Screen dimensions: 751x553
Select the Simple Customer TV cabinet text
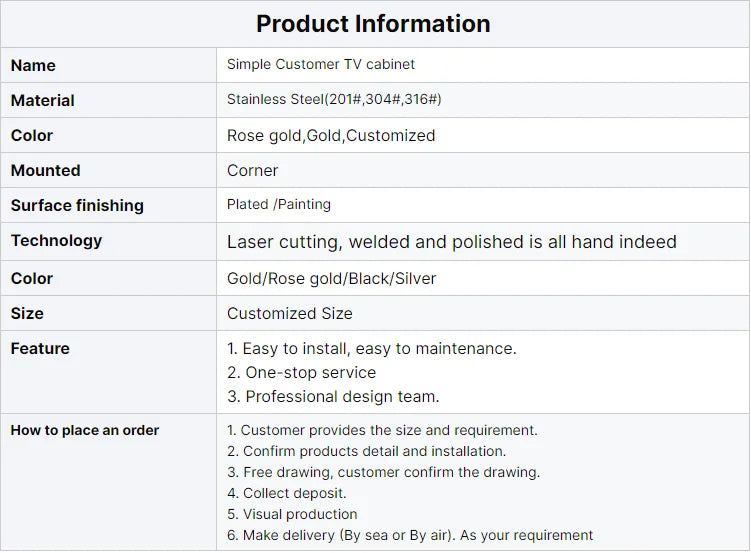click(x=320, y=64)
